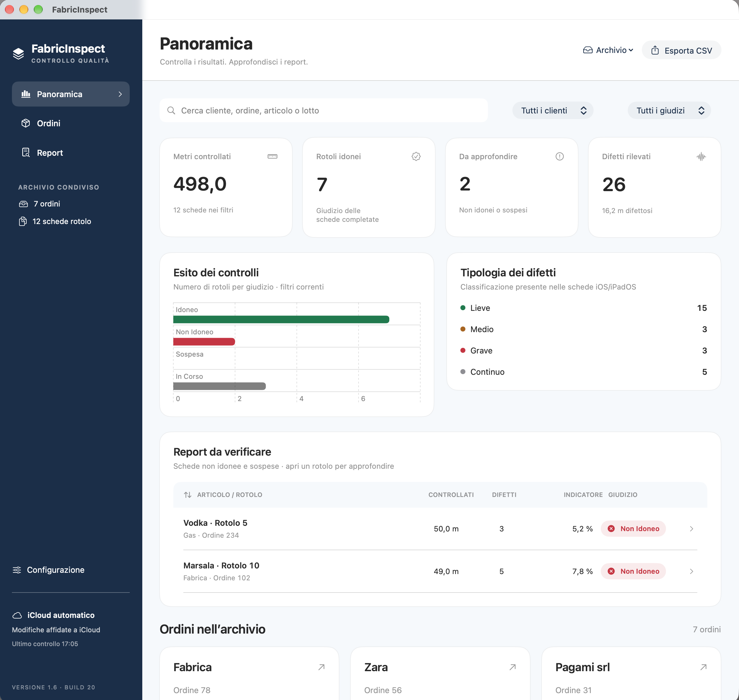Go to Report in the sidebar
The height and width of the screenshot is (700, 739).
71,153
